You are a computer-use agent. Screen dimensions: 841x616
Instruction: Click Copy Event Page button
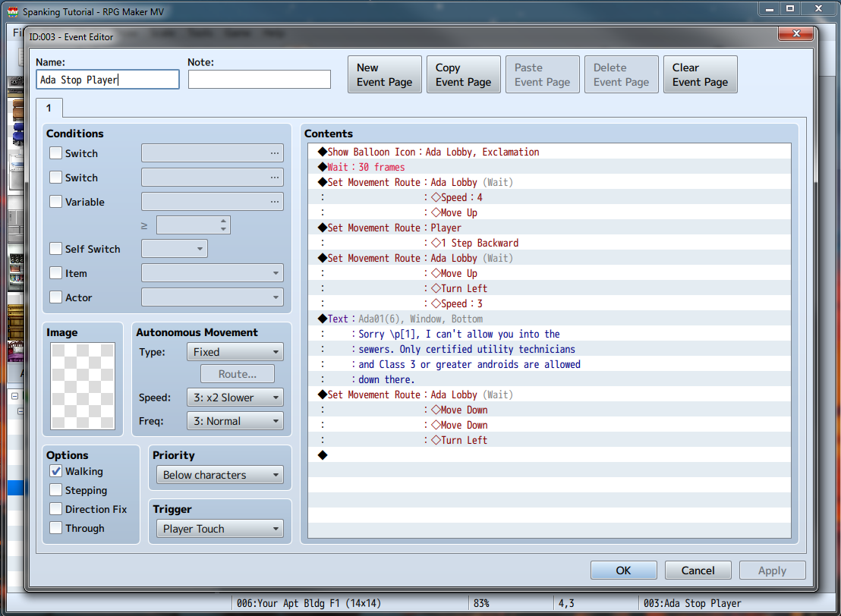tap(464, 74)
